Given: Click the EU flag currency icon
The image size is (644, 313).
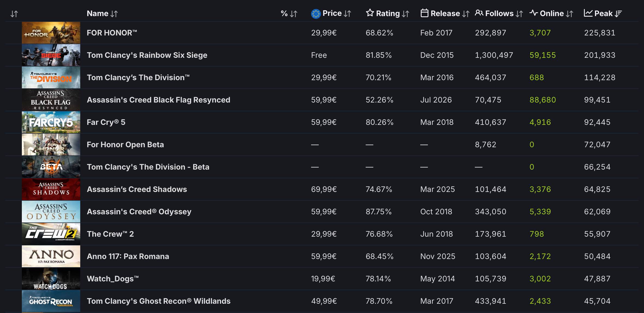Looking at the screenshot, I should 316,14.
